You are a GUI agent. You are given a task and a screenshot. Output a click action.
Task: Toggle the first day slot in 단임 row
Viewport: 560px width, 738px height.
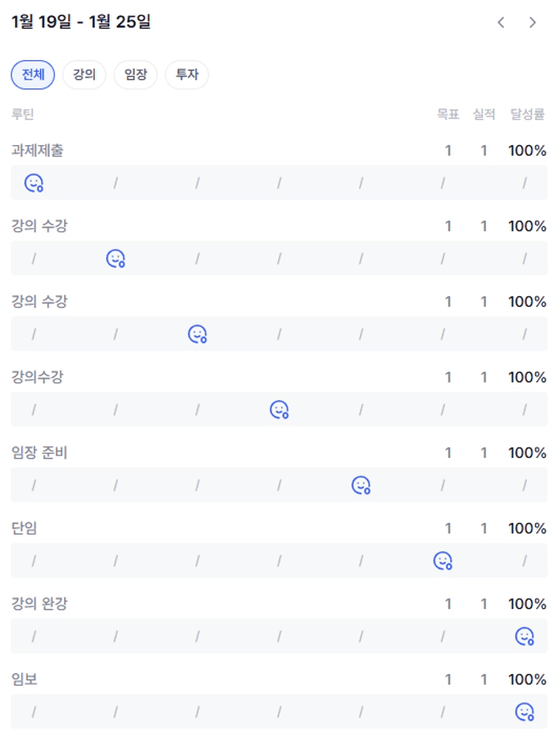coord(34,560)
